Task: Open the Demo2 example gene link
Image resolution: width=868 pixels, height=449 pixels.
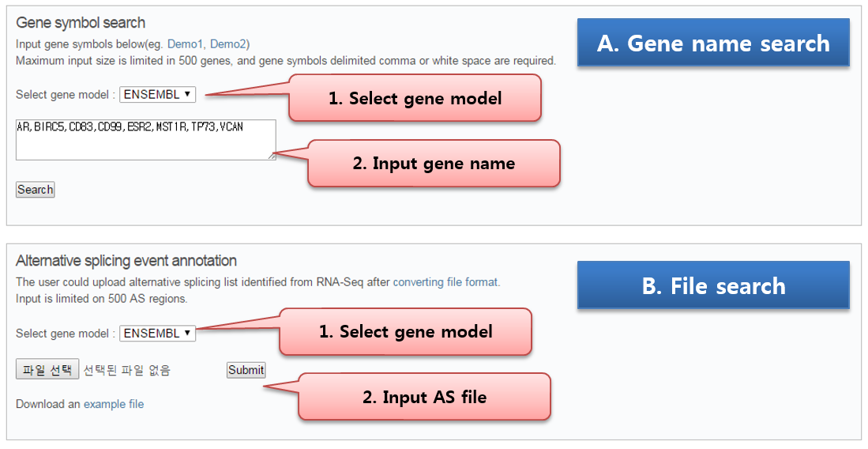Action: point(229,44)
